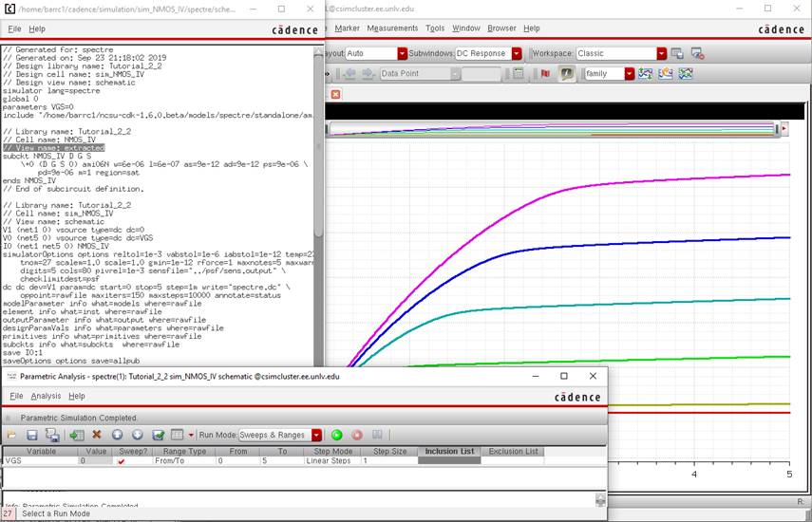The height and width of the screenshot is (522, 812).
Task: Click the save workspace icon beside Classic
Action: tap(675, 53)
